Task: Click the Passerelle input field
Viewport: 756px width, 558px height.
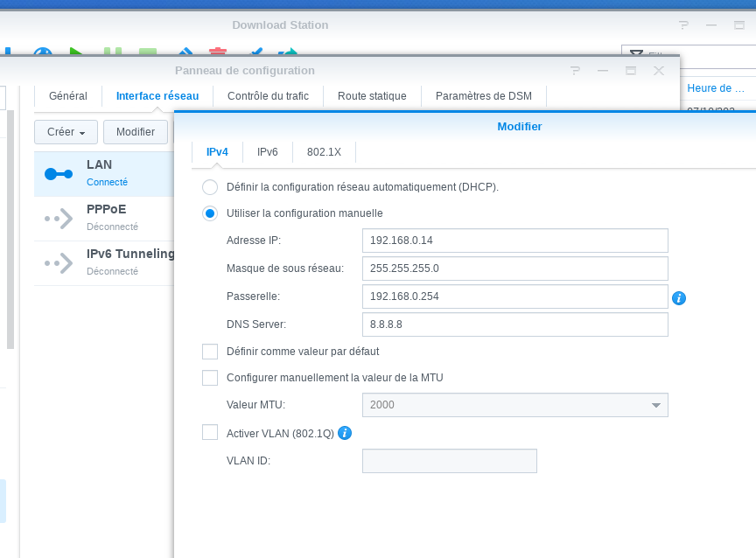Action: (514, 296)
